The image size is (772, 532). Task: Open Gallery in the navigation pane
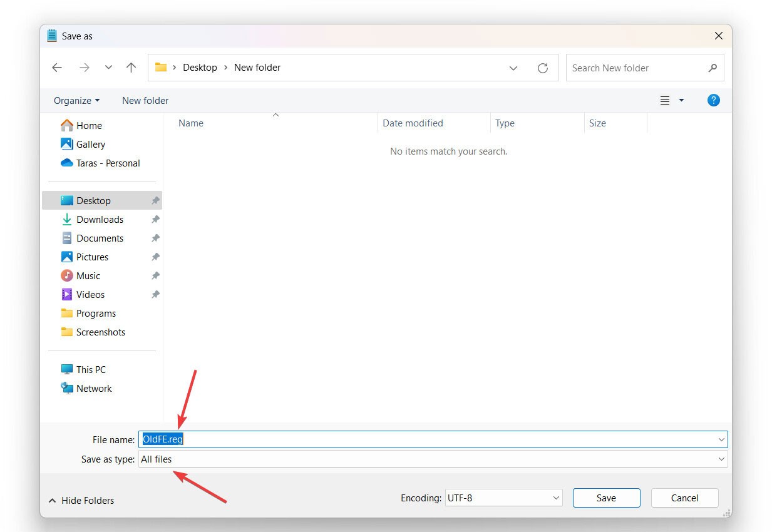click(x=90, y=144)
